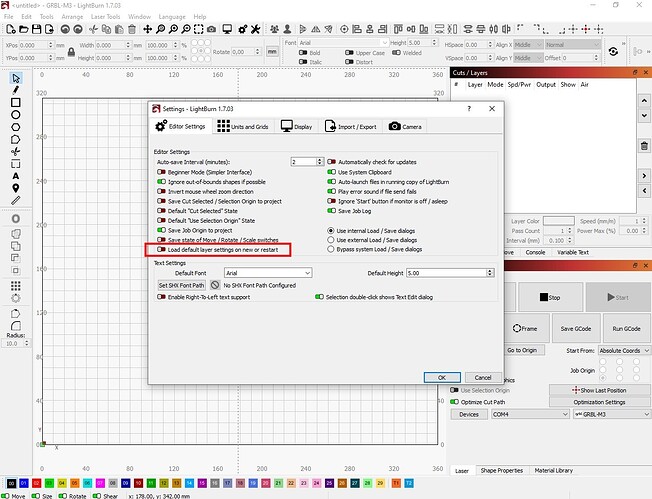This screenshot has height=499, width=652.
Task: Switch to Units and Grids tab
Action: click(x=243, y=126)
